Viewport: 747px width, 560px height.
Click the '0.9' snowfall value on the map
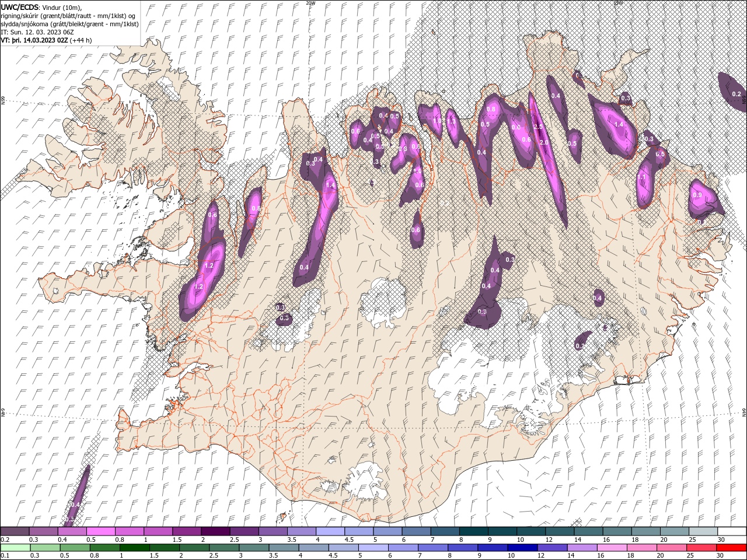pyautogui.click(x=696, y=195)
